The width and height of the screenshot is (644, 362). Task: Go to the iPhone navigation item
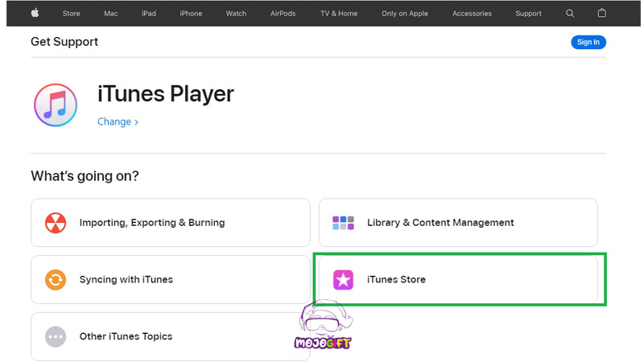point(191,13)
